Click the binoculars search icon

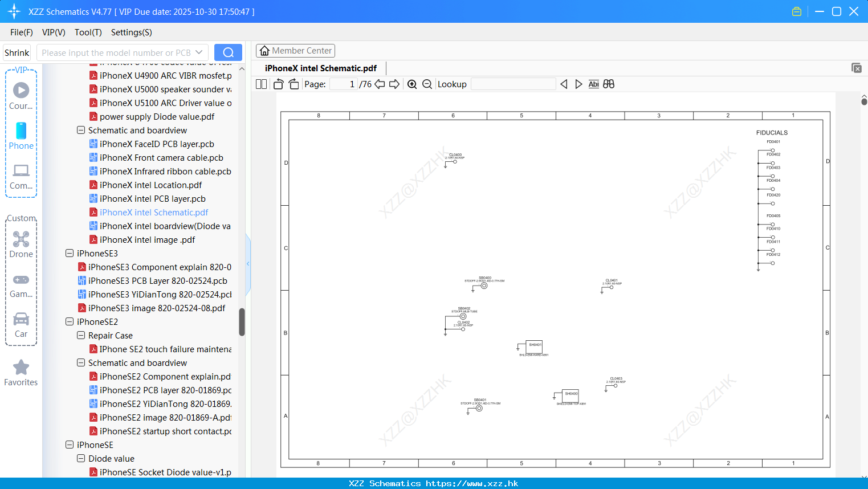pyautogui.click(x=609, y=84)
